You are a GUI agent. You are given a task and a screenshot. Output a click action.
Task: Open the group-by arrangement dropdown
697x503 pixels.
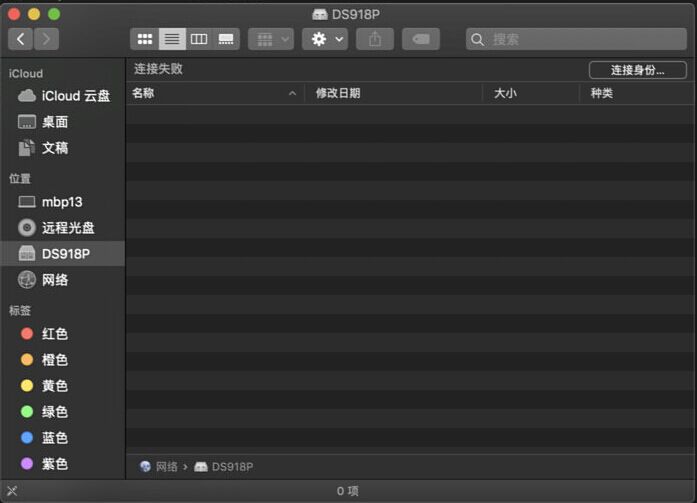[x=271, y=39]
